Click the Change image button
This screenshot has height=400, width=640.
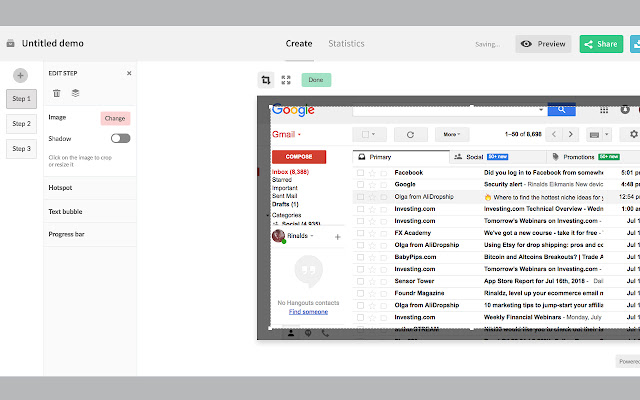[x=115, y=118]
